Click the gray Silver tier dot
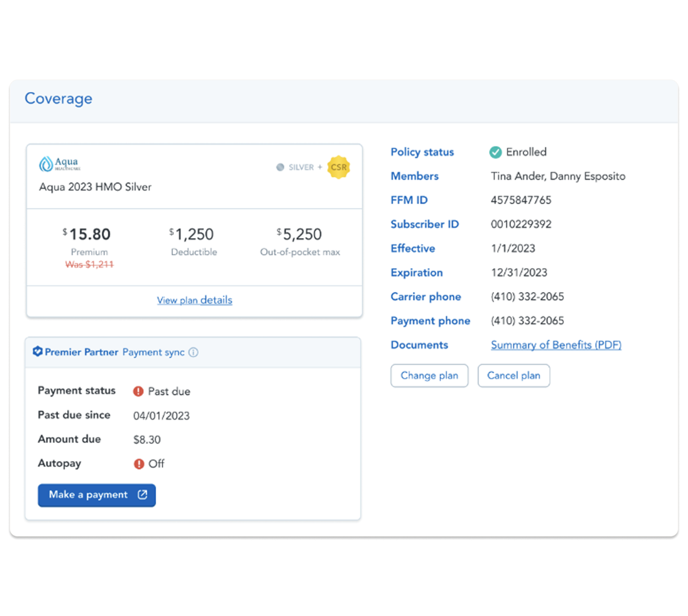The image size is (688, 616). click(280, 167)
